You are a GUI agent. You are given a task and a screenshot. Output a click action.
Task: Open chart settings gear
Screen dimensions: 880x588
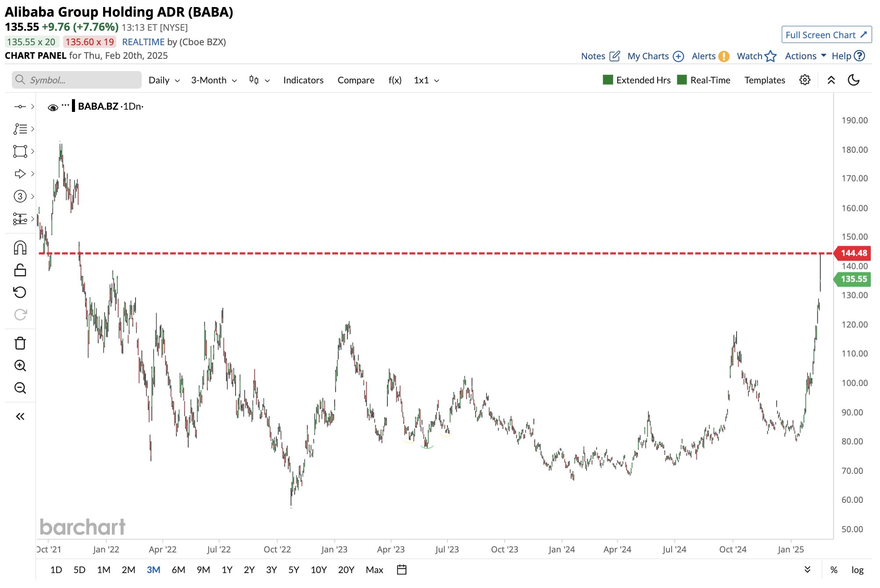805,80
